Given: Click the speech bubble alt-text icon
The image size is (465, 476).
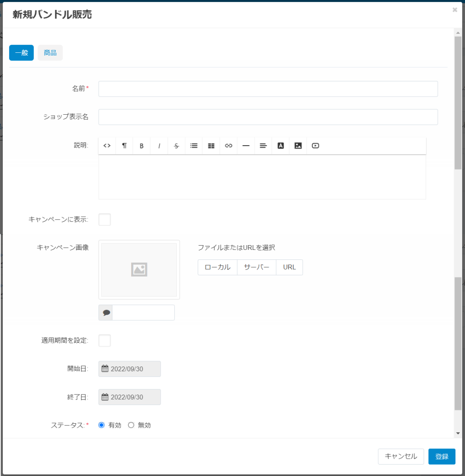Looking at the screenshot, I should pos(106,313).
